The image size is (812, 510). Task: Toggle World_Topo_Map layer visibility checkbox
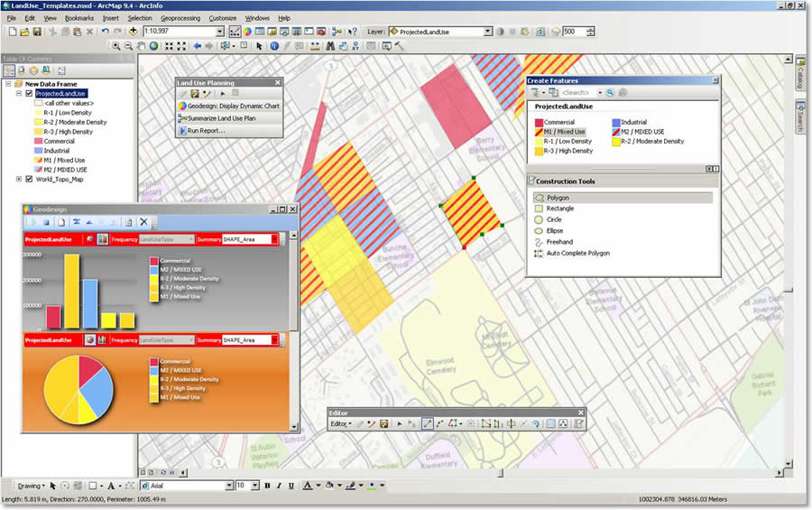(x=29, y=179)
